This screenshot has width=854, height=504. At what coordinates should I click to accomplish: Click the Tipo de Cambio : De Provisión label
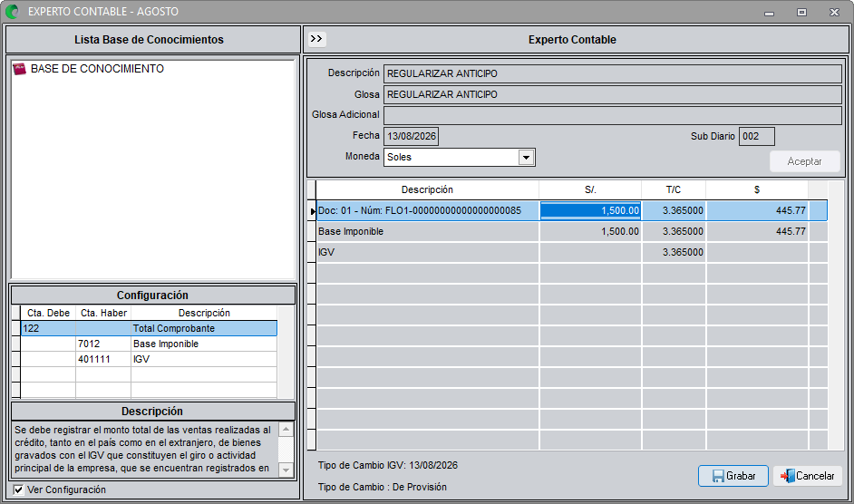(x=383, y=487)
